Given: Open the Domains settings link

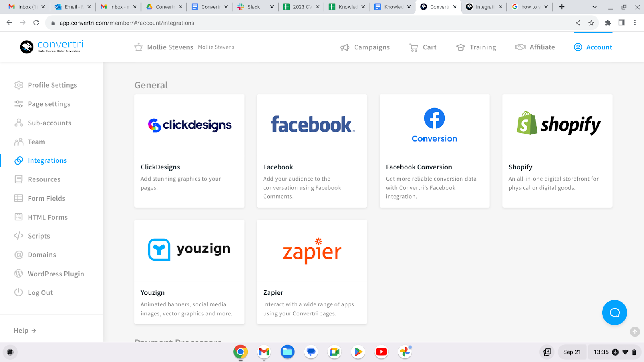Looking at the screenshot, I should [x=41, y=255].
